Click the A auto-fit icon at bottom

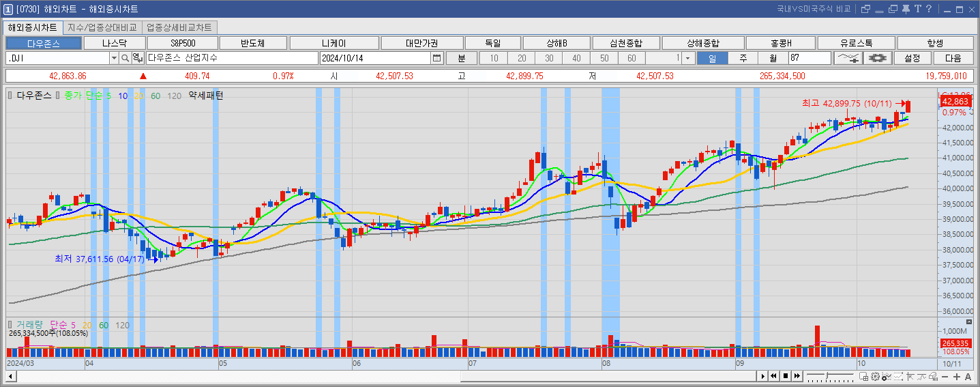[x=968, y=377]
